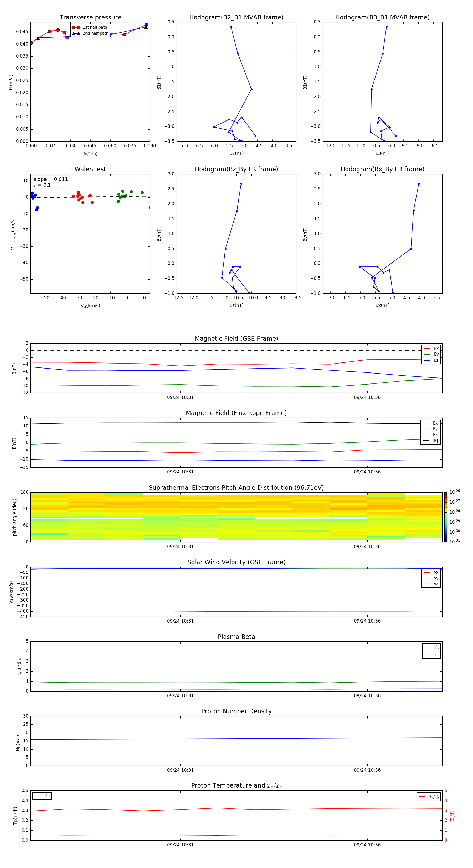Click the 'Magnetic Field (Flux Rope Frame)' title
473x868 pixels.
236,413
